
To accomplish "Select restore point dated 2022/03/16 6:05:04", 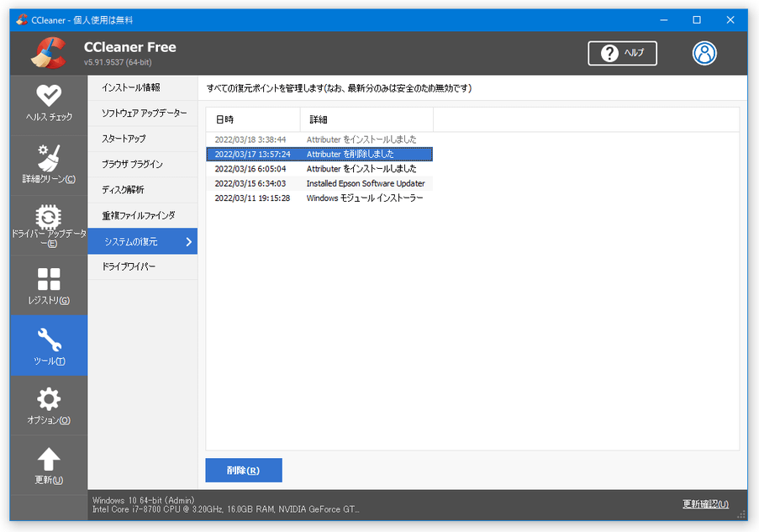I will [x=319, y=168].
